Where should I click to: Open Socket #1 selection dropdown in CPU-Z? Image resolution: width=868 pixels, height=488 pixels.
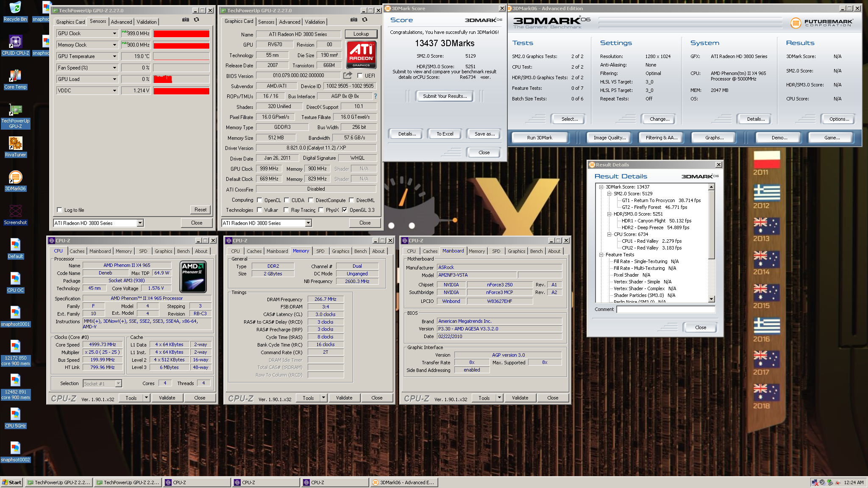pyautogui.click(x=118, y=384)
